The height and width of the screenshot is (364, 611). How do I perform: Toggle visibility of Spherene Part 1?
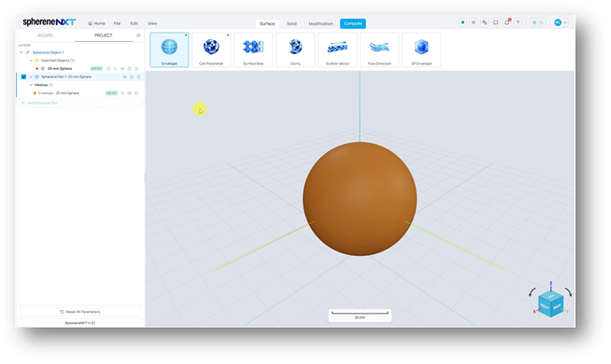point(124,77)
